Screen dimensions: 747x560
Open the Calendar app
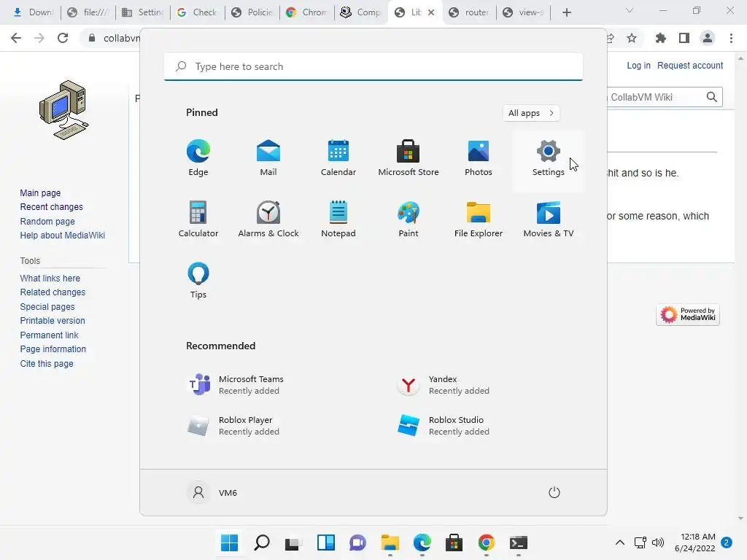pyautogui.click(x=338, y=158)
